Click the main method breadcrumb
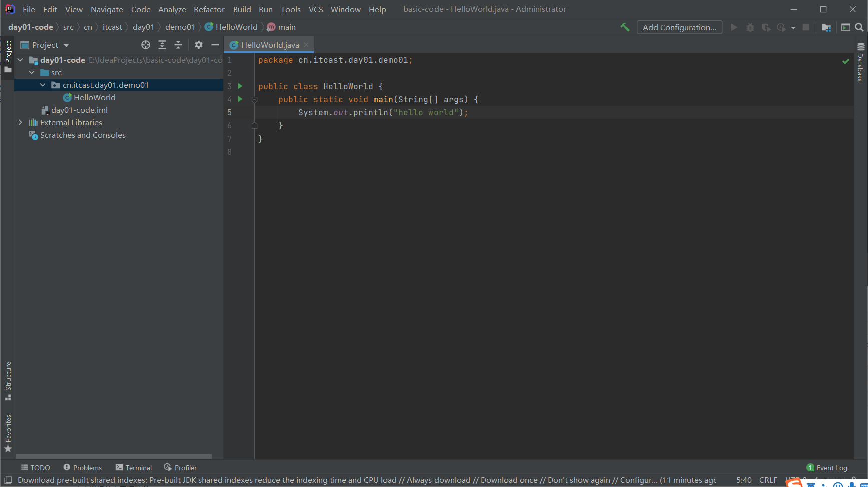 pos(281,27)
